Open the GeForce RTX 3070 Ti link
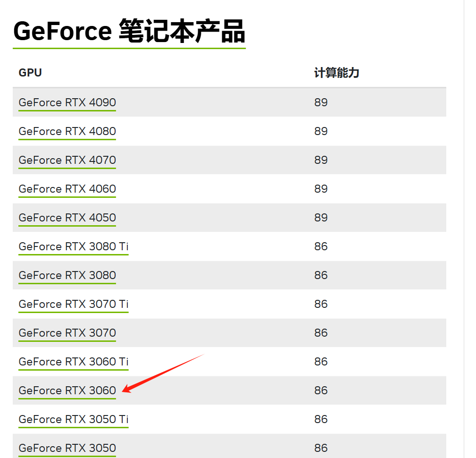 click(74, 304)
